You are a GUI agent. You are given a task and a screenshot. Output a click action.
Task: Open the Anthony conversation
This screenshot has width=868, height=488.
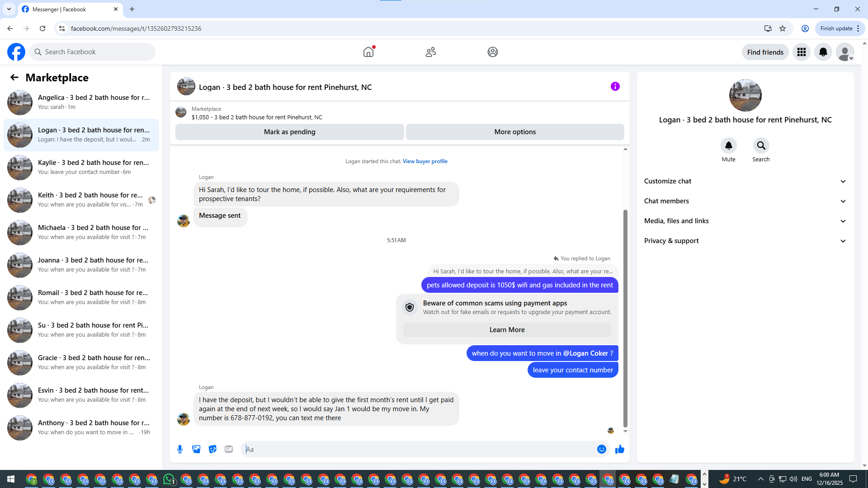pos(81,428)
